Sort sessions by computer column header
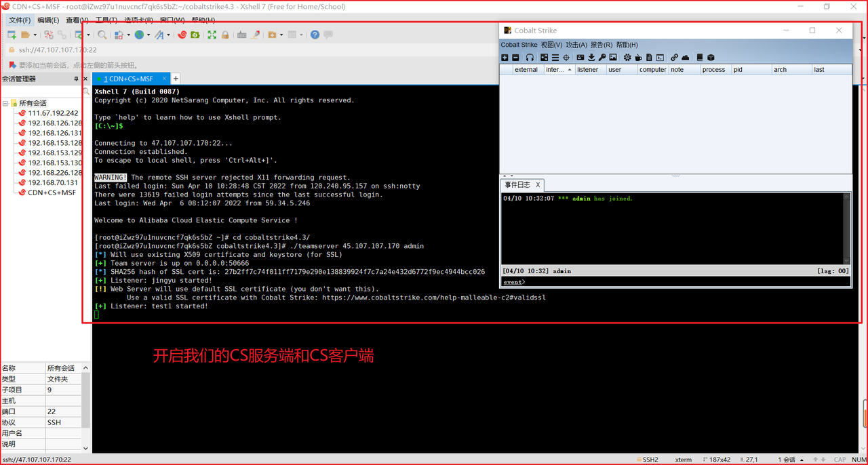Image resolution: width=868 pixels, height=465 pixels. (653, 69)
